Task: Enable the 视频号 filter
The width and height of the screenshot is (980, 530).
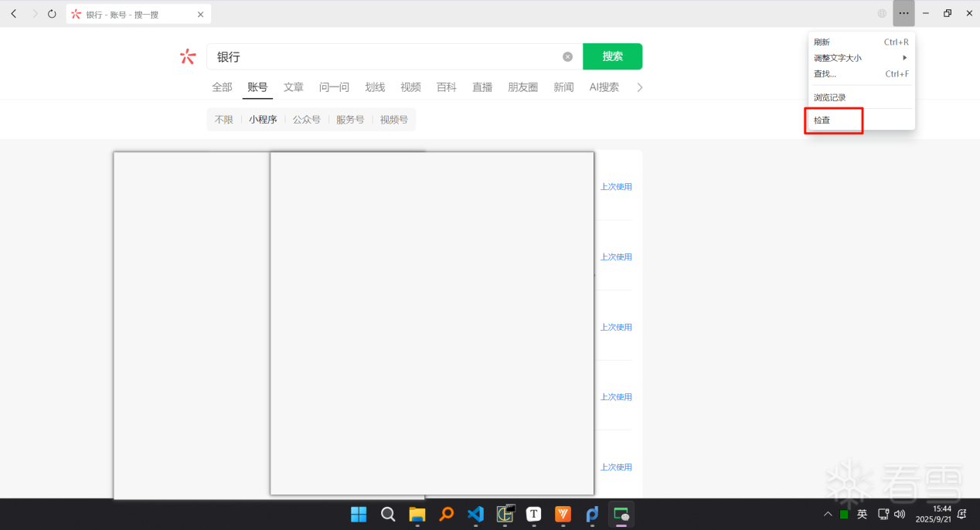Action: point(394,119)
